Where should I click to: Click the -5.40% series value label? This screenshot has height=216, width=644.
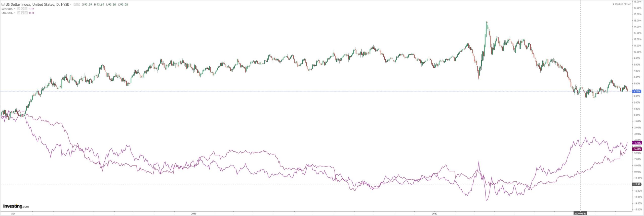pyautogui.click(x=637, y=149)
